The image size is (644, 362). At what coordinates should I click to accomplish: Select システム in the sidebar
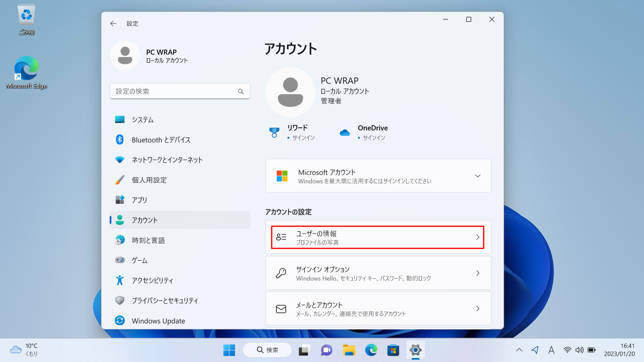click(x=180, y=120)
